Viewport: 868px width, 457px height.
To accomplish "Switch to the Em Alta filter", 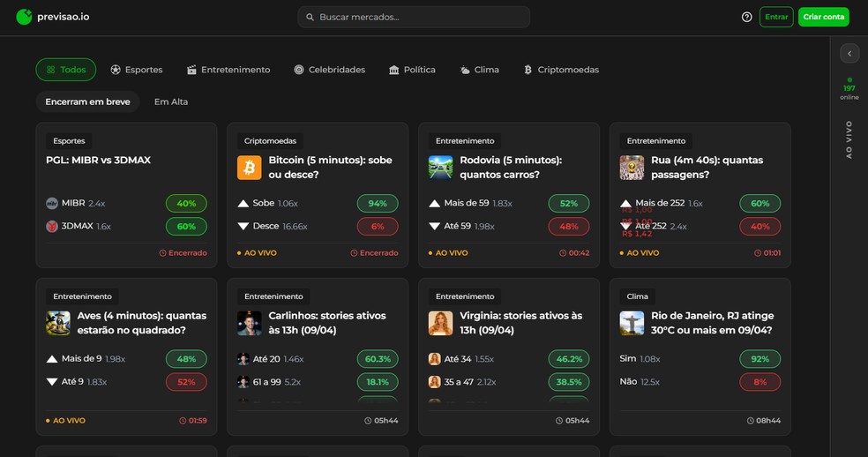I will (171, 102).
